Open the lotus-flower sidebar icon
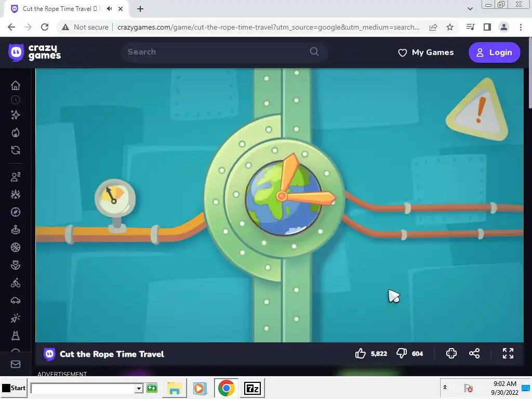 tap(15, 265)
